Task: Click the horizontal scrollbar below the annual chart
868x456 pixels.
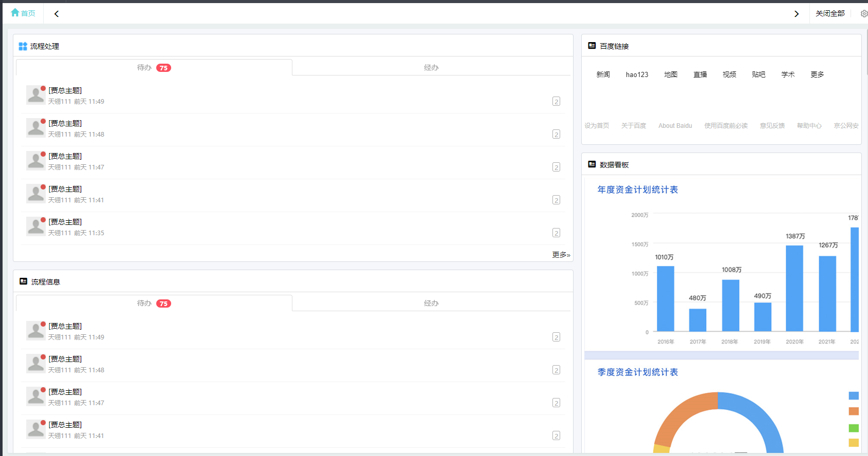Action: pos(722,355)
